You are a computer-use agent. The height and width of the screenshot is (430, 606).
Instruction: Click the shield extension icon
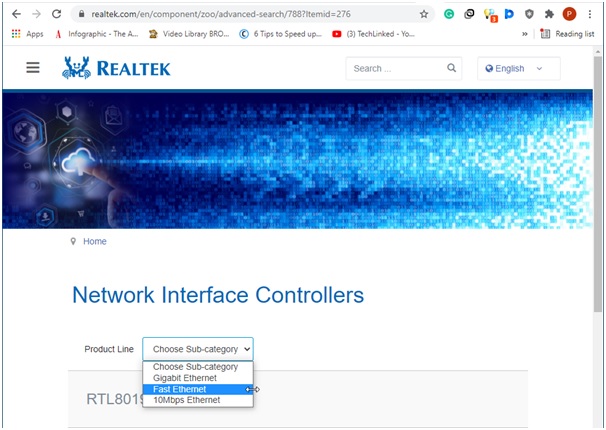pyautogui.click(x=529, y=14)
